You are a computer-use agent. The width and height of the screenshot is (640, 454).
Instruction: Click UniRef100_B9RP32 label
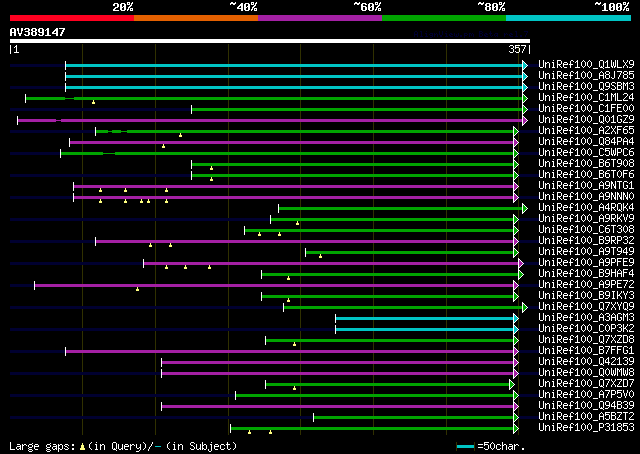(x=586, y=241)
